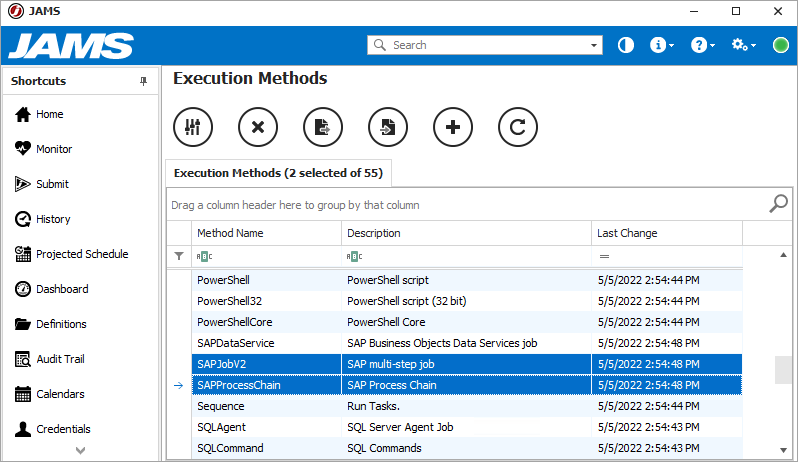Click Description filter condition icon
The image size is (798, 462).
click(x=355, y=256)
